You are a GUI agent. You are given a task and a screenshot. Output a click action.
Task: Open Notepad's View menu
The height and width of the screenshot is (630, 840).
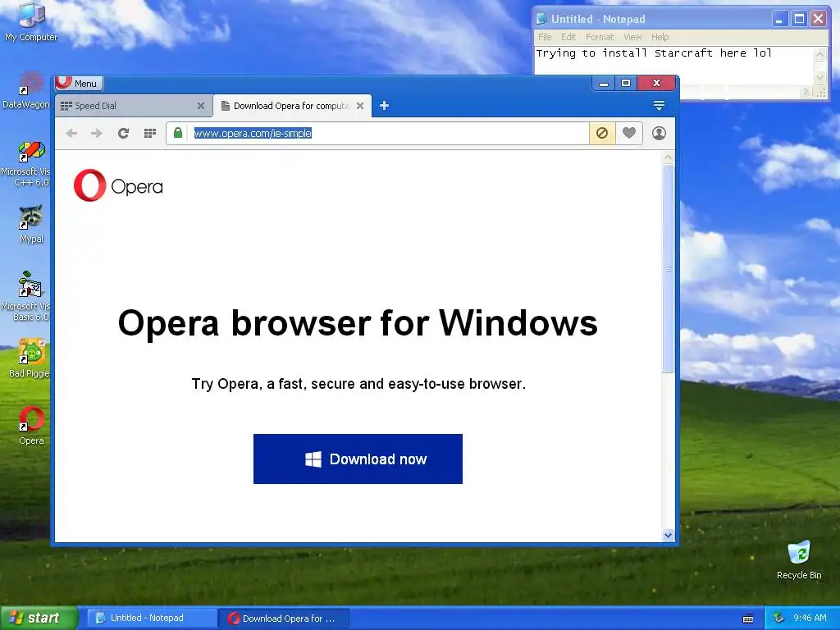pyautogui.click(x=632, y=37)
